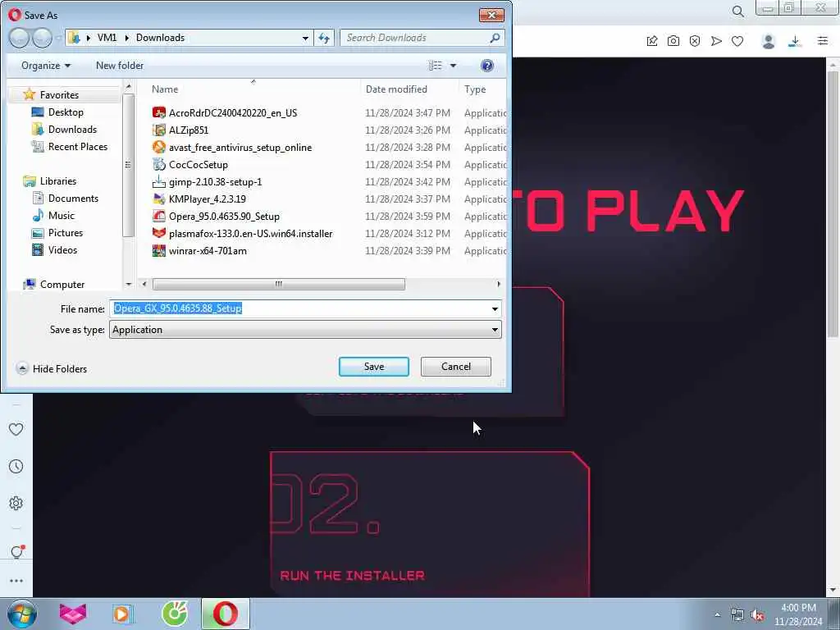840x630 pixels.
Task: Open the Opera easy setup menu icon
Action: point(823,41)
